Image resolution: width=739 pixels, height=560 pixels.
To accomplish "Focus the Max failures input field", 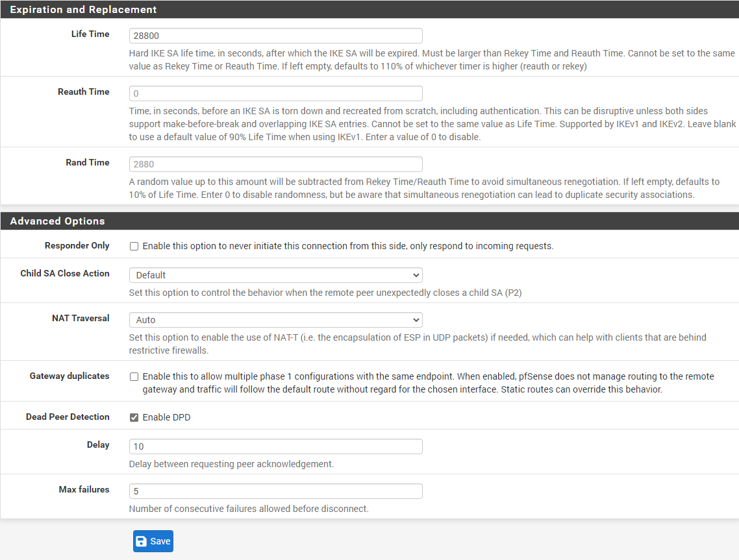I will [275, 491].
